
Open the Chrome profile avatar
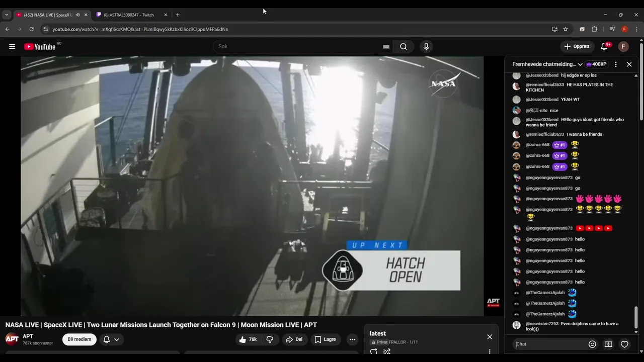(x=624, y=29)
